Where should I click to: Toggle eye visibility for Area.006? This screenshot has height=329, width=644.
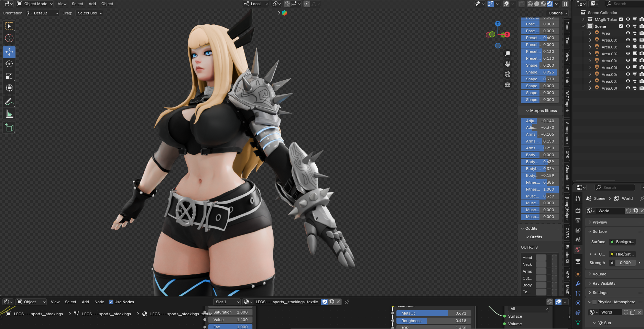(628, 75)
